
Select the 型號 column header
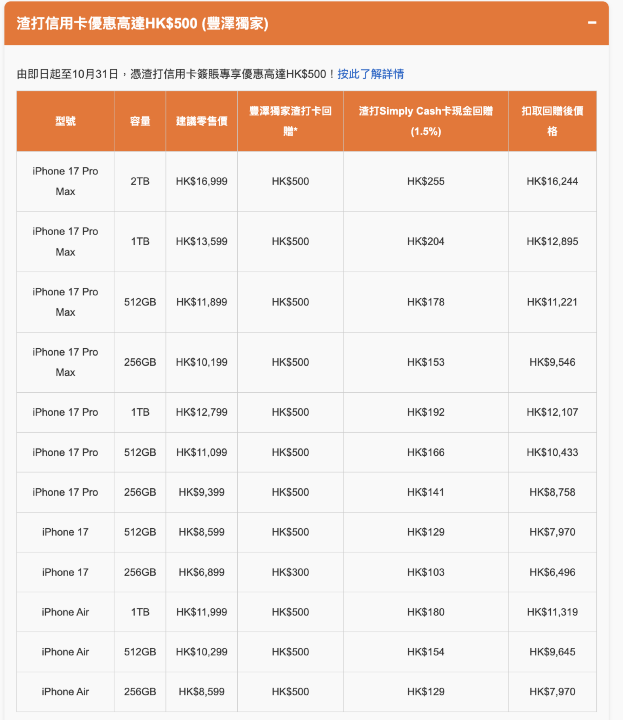(x=65, y=121)
